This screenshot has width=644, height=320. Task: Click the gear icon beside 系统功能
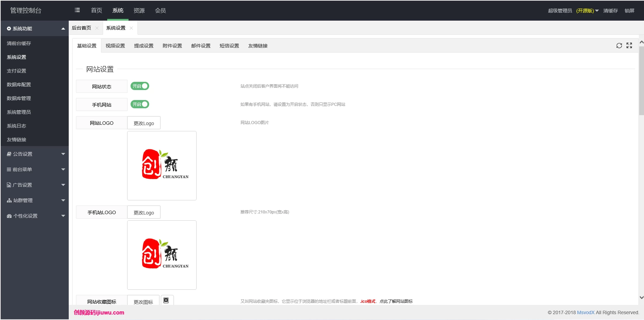pos(9,29)
